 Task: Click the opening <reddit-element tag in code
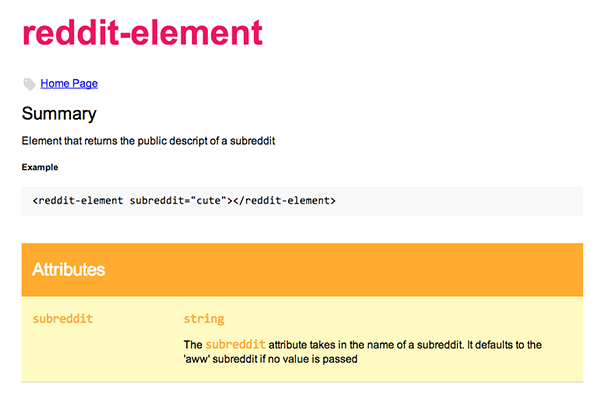point(78,201)
